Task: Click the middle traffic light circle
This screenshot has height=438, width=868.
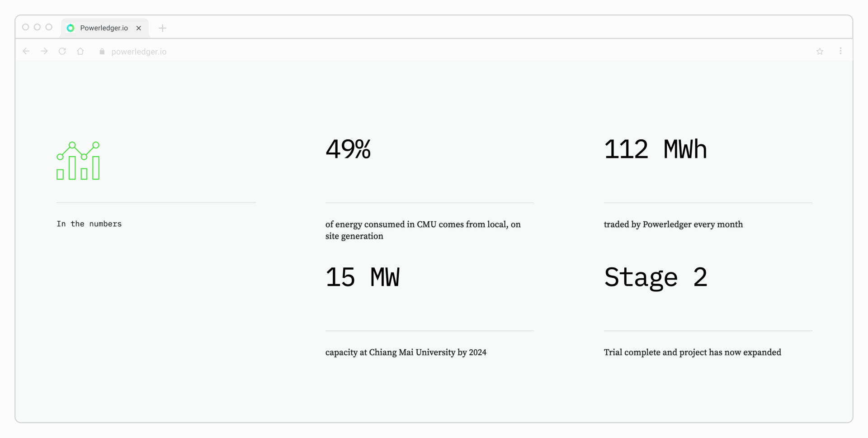Action: pos(37,27)
